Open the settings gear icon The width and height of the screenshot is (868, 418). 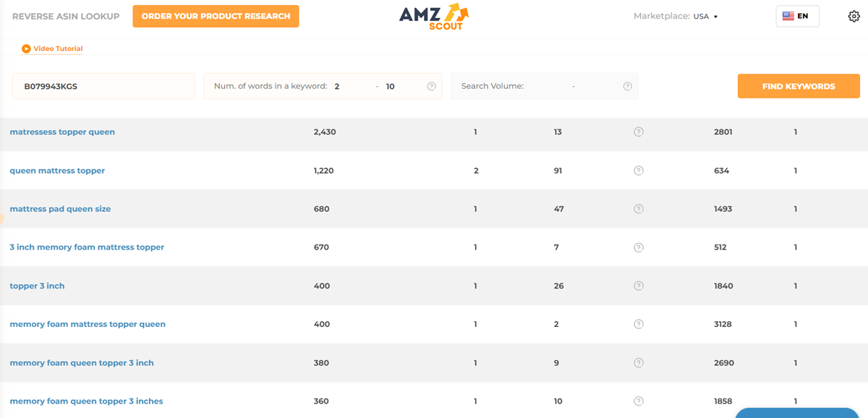tap(854, 16)
